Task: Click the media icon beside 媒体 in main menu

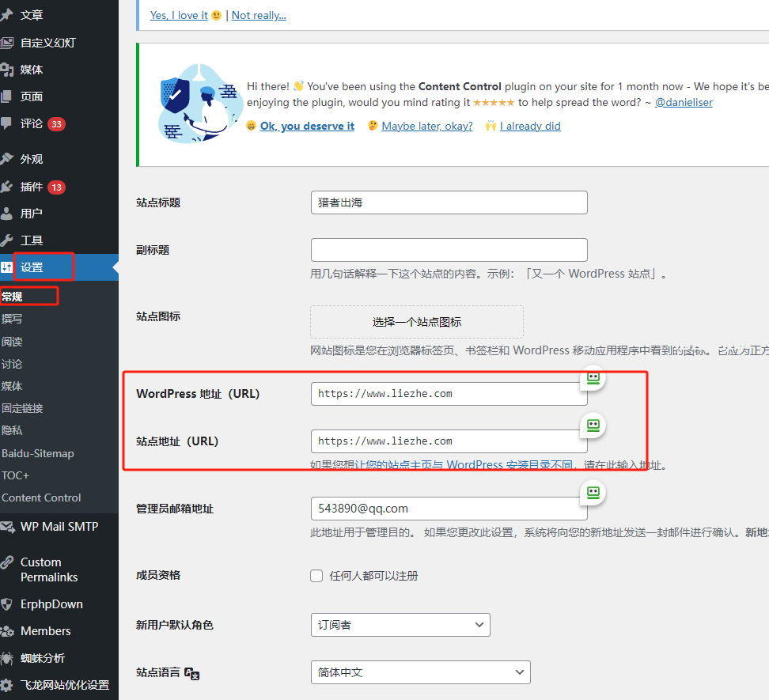Action: pos(6,70)
